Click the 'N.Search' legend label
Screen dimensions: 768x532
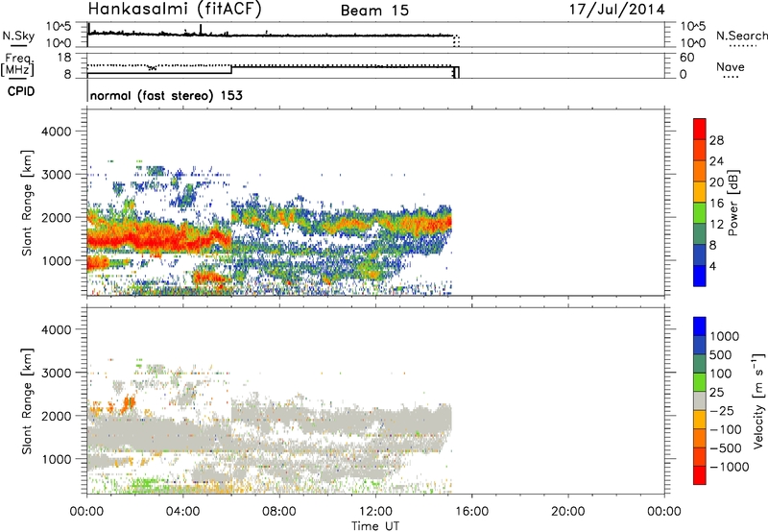pyautogui.click(x=741, y=36)
